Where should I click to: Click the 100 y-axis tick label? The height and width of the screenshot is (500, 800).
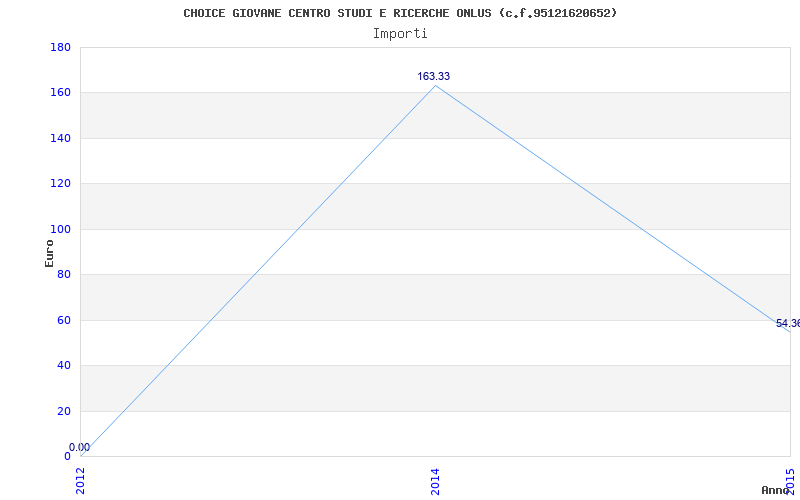tap(60, 230)
